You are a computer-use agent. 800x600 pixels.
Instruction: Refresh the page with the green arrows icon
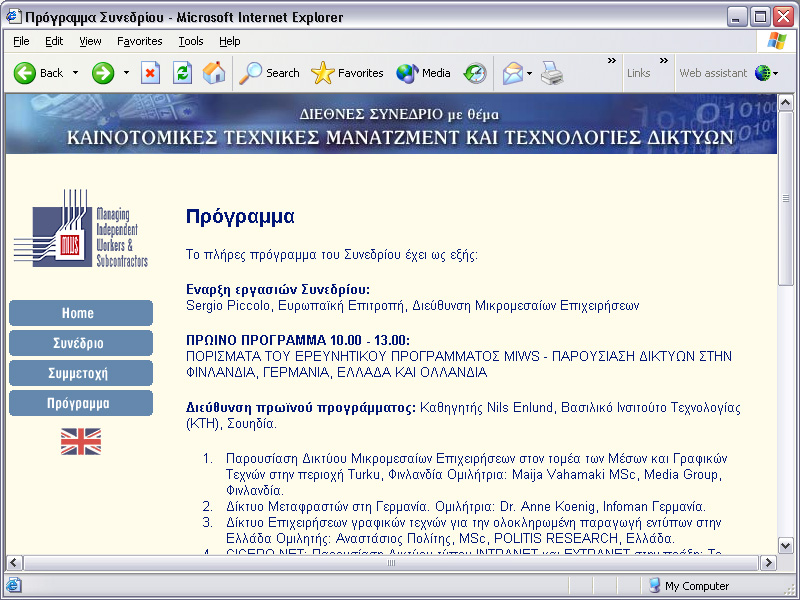point(182,73)
